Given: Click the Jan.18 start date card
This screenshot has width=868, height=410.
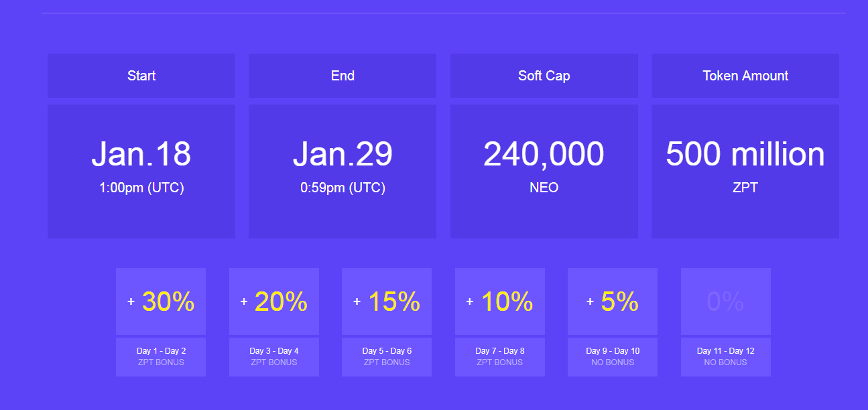Looking at the screenshot, I should [x=141, y=172].
